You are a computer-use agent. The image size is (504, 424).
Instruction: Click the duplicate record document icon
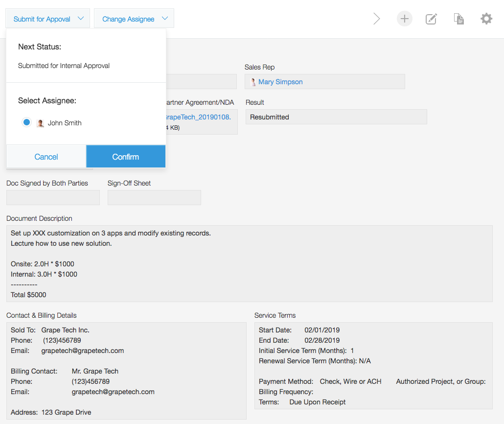click(458, 19)
